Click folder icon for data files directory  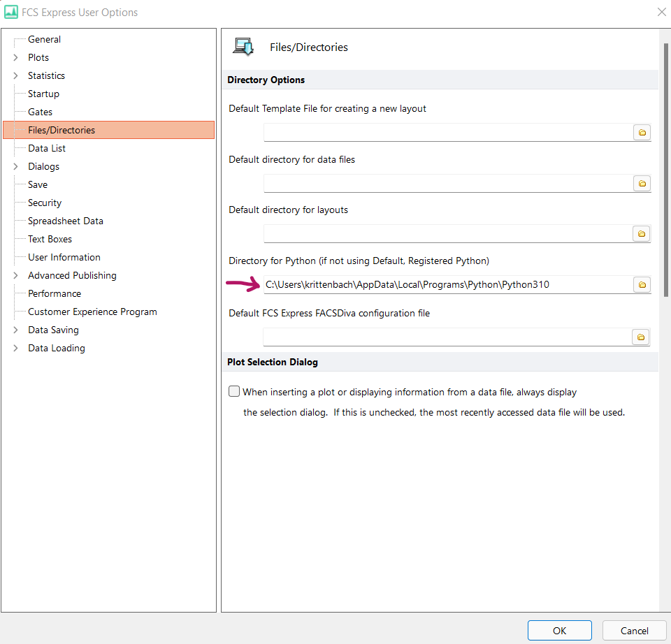pos(641,184)
